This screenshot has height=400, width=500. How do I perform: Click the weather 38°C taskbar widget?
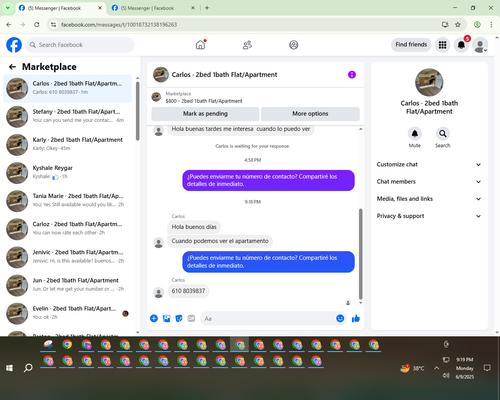(412, 368)
